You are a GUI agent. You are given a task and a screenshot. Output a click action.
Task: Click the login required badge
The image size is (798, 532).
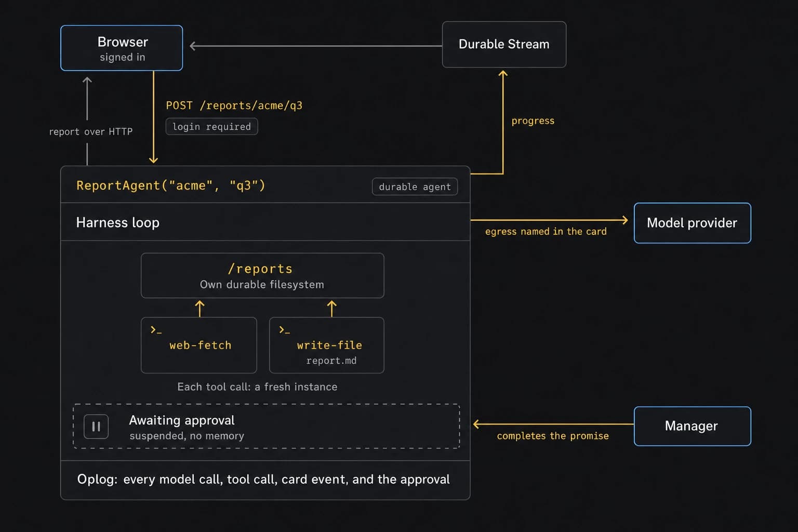tap(211, 127)
